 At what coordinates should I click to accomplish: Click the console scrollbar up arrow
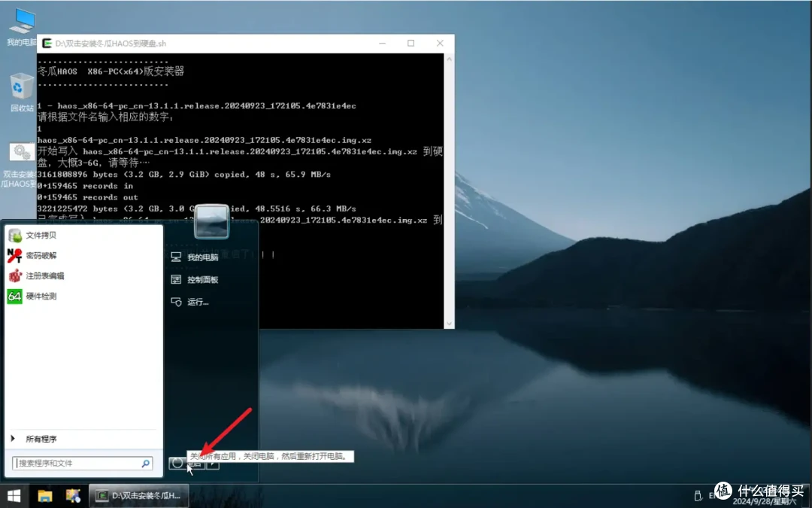[449, 59]
